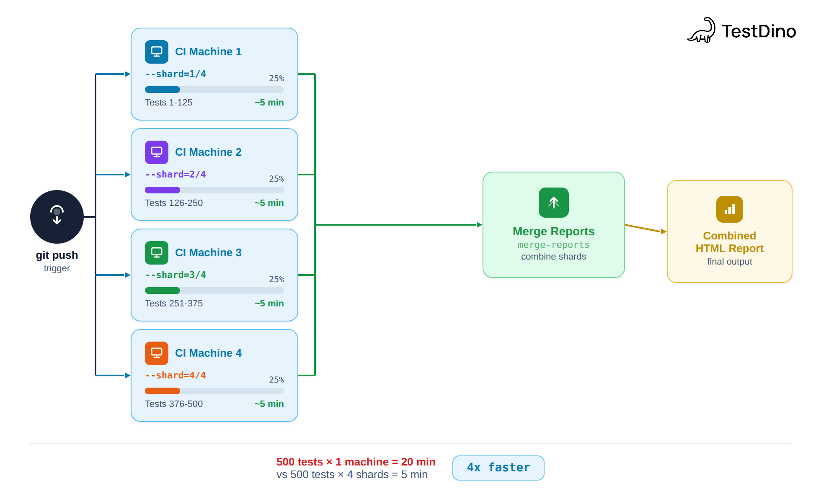Click the green CI Machine 3 icon
This screenshot has height=504, width=821.
coord(156,252)
